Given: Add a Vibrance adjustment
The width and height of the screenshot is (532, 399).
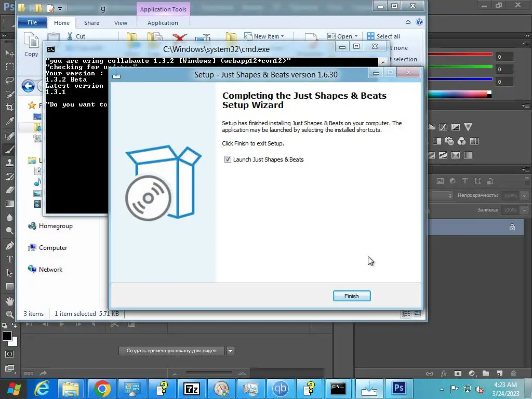Looking at the screenshot, I should click(468, 127).
